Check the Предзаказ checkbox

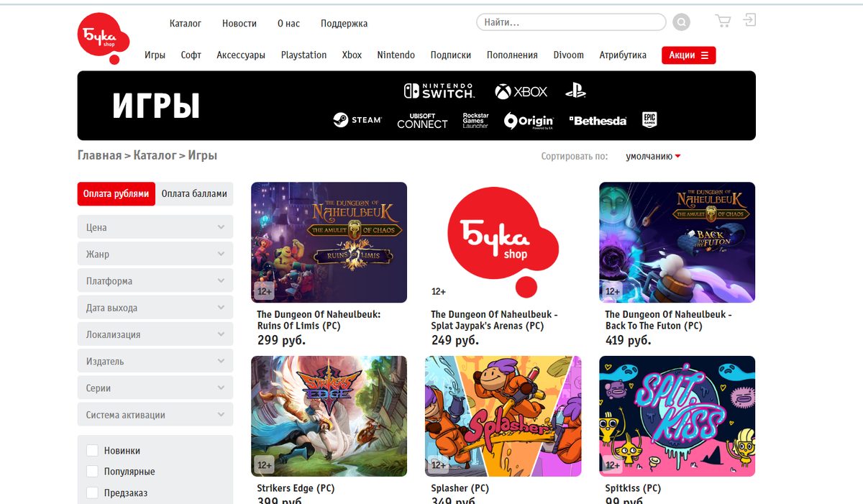[92, 492]
